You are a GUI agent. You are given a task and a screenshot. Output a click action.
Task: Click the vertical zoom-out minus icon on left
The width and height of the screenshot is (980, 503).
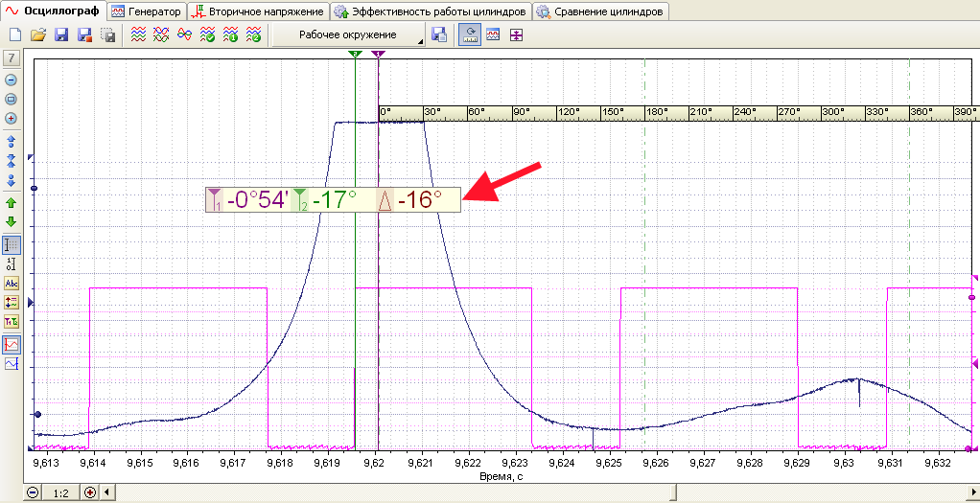click(x=11, y=80)
